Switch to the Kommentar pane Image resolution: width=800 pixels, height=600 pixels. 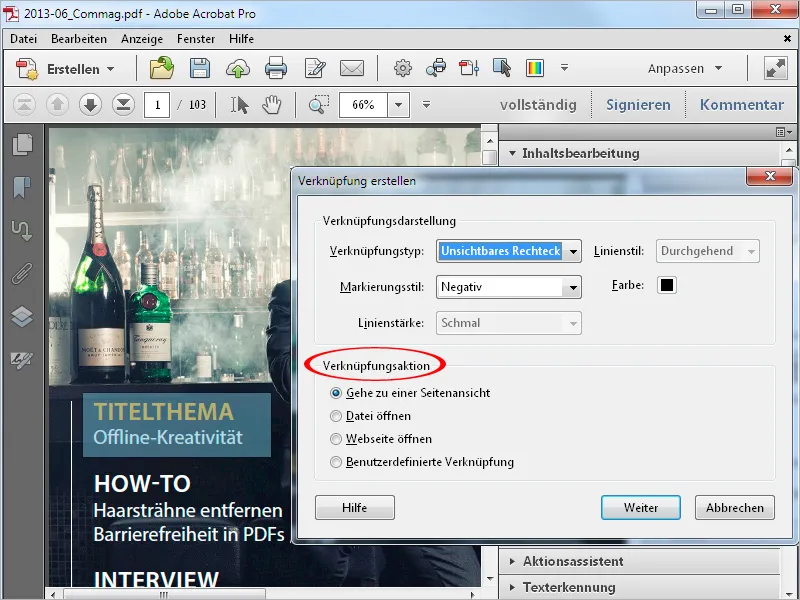tap(741, 105)
